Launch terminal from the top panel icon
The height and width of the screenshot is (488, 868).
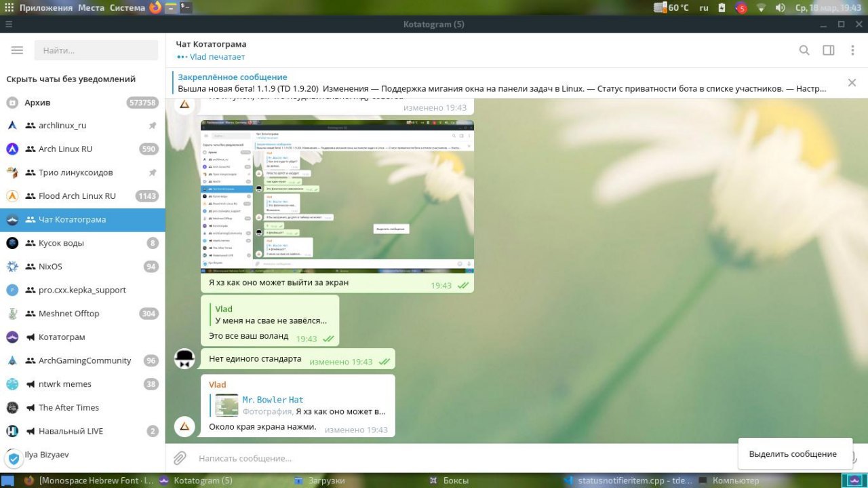point(185,7)
